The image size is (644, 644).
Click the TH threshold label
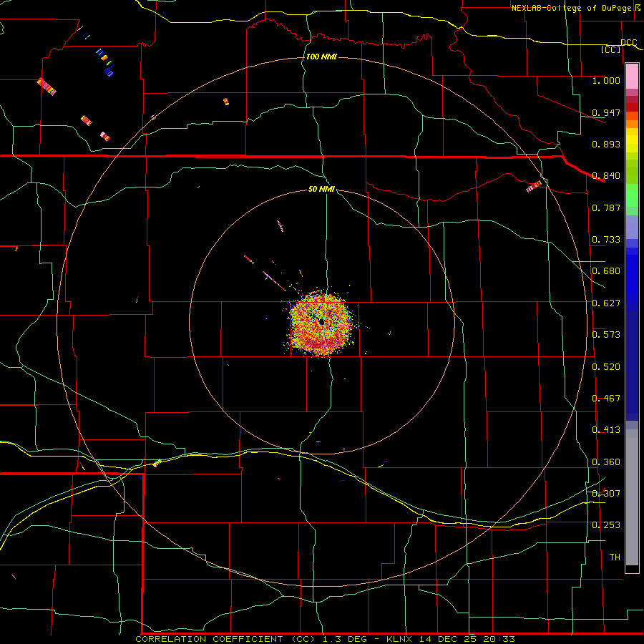pyautogui.click(x=615, y=557)
